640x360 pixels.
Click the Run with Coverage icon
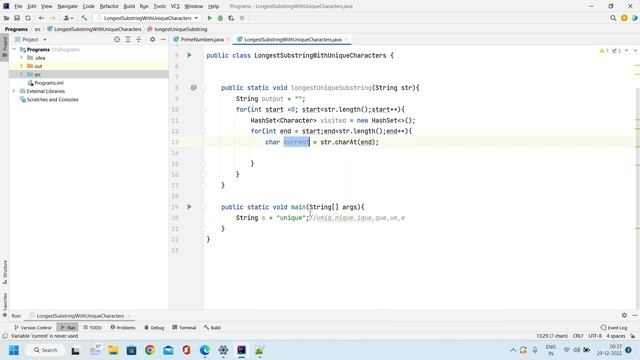[231, 18]
